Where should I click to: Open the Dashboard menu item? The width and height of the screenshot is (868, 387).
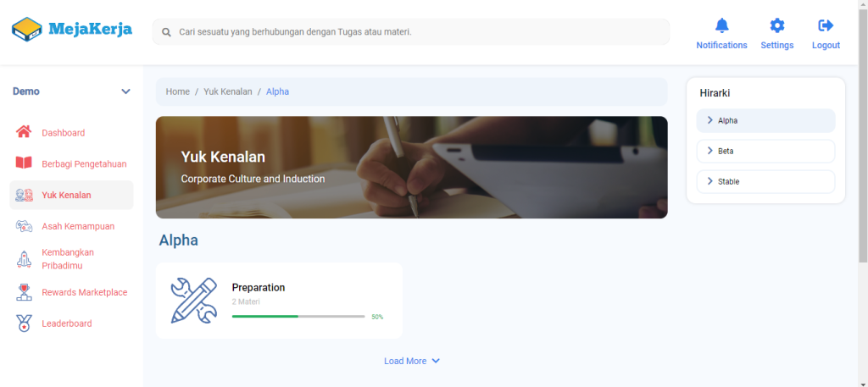[x=71, y=133]
